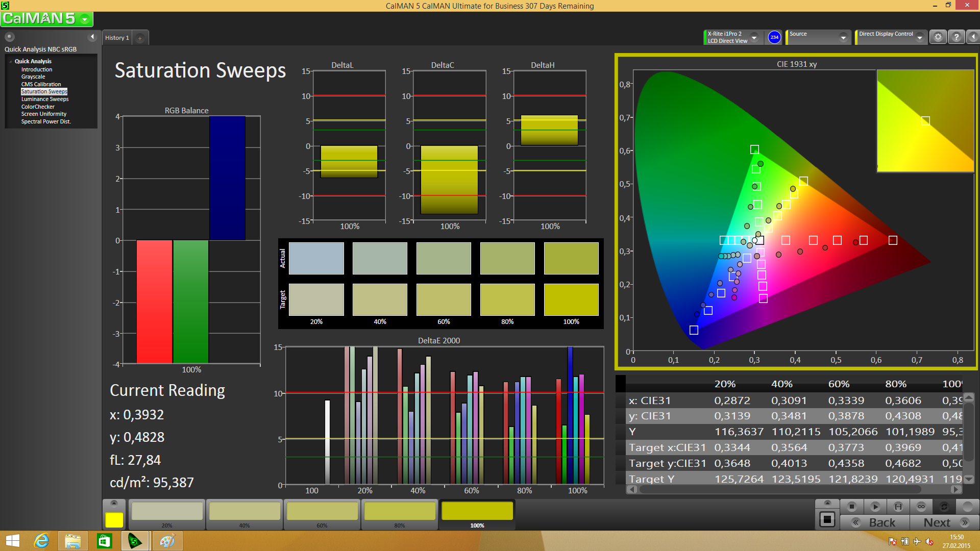
Task: Collapse the right panel arrow at top
Action: [x=973, y=37]
